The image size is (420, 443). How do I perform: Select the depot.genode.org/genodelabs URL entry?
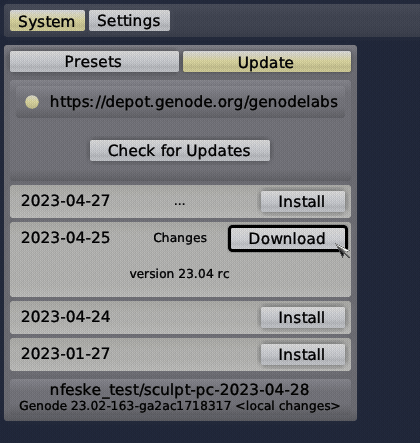point(194,102)
